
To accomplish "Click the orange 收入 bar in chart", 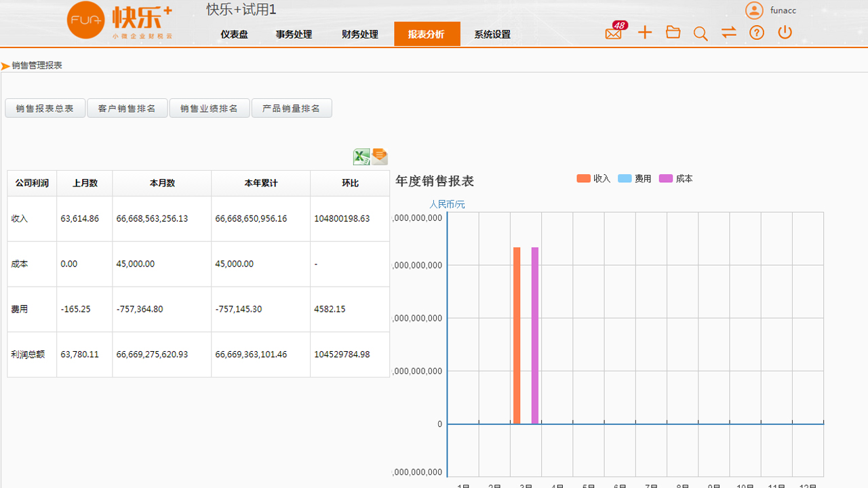I will pos(517,335).
